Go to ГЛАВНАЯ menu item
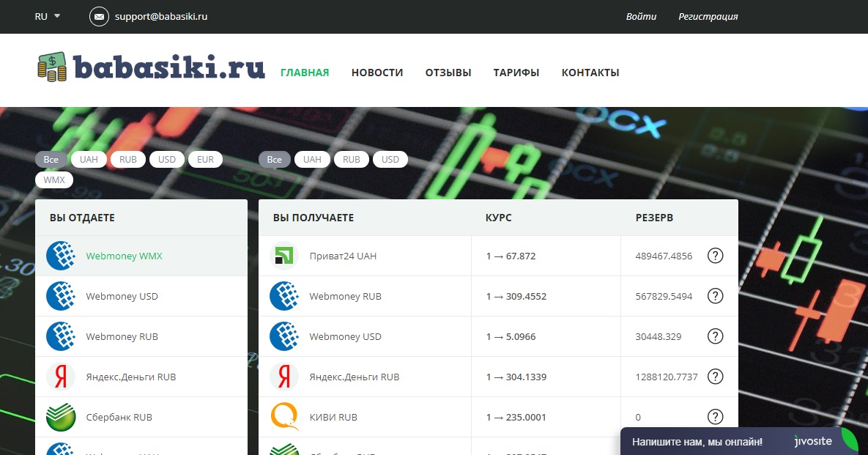 coord(305,73)
